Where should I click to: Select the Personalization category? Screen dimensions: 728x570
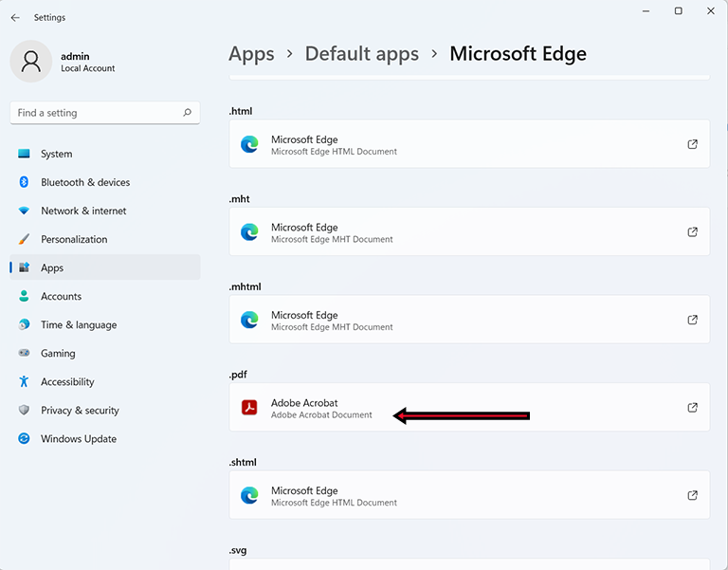[x=105, y=239]
